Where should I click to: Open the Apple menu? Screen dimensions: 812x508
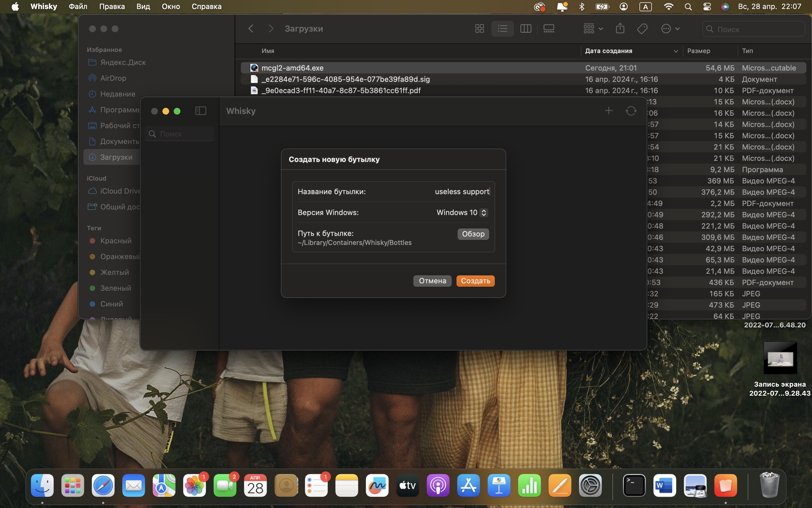point(15,6)
